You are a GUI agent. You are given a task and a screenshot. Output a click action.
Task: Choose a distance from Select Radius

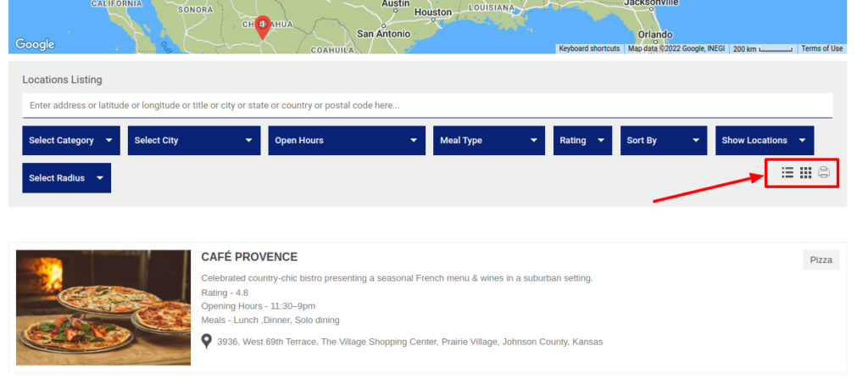pos(66,178)
